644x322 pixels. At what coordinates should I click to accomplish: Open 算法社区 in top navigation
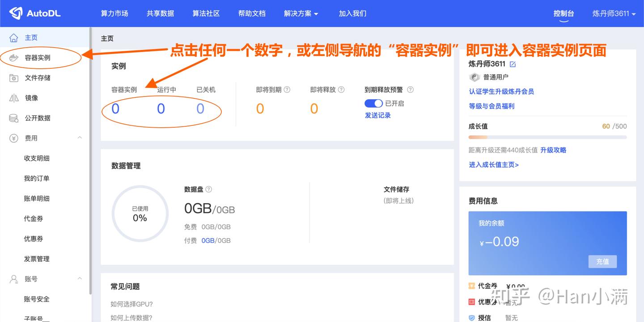(206, 13)
